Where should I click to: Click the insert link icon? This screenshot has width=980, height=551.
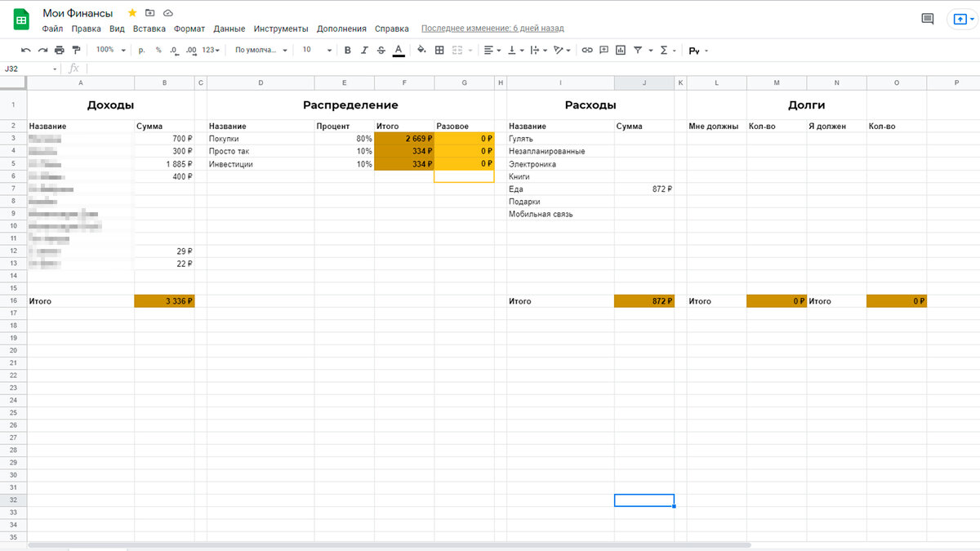pyautogui.click(x=586, y=51)
